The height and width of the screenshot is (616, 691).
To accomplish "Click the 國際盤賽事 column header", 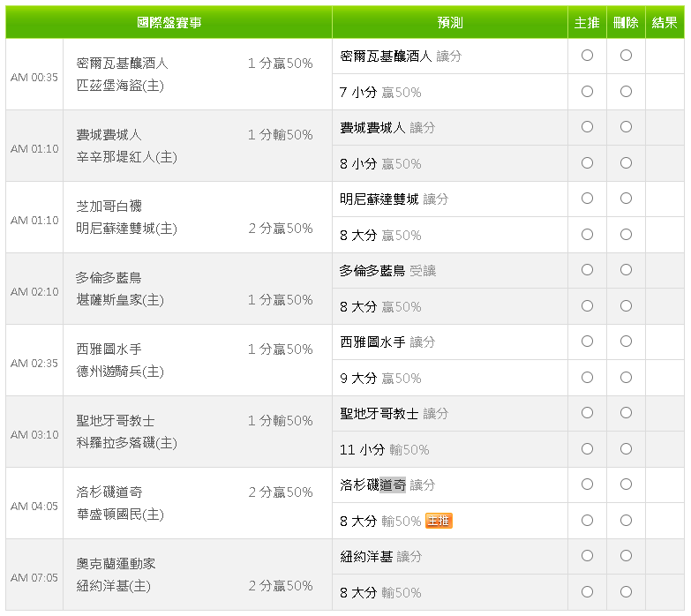I will 169,22.
